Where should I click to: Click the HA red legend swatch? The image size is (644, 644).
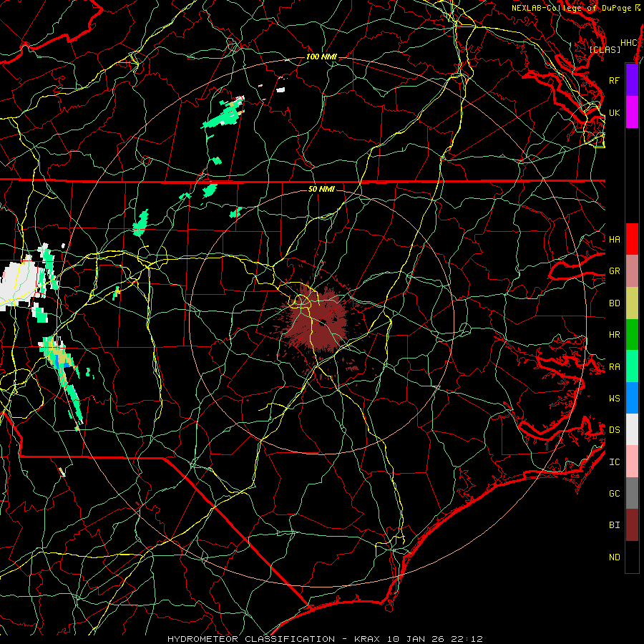tap(632, 239)
